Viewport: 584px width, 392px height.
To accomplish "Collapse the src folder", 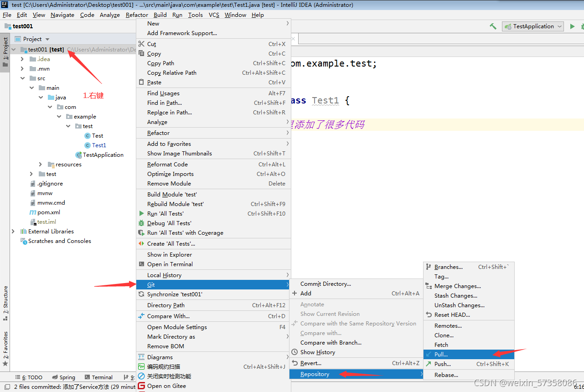I will coord(22,78).
